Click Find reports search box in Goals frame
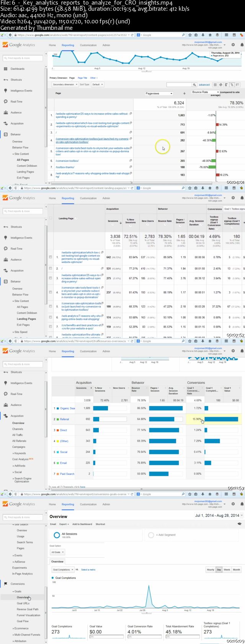This screenshot has height=644, width=245. click(x=23, y=517)
